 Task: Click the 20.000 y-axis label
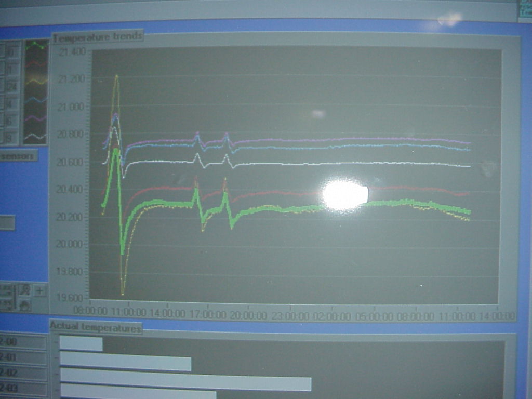coord(69,244)
